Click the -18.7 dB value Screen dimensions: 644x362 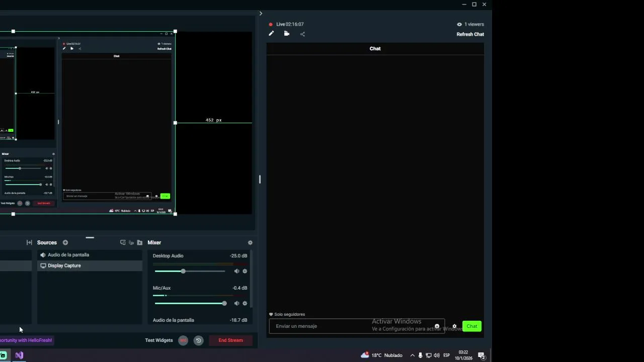pos(238,320)
